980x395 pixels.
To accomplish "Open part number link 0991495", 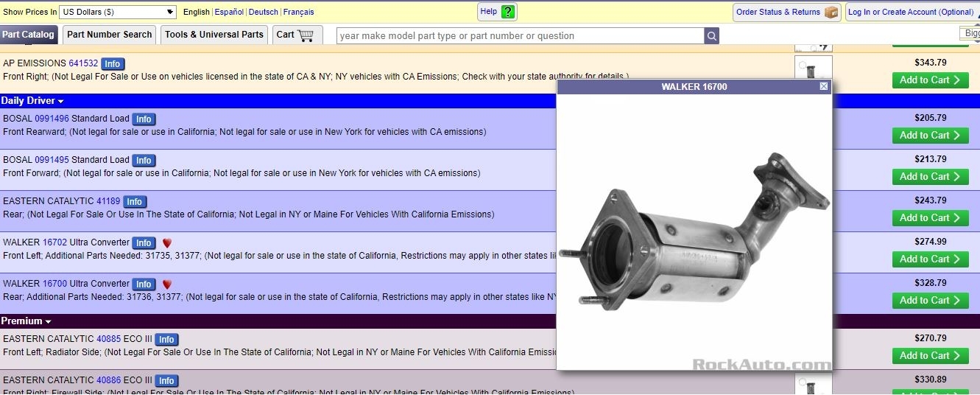I will (x=52, y=160).
